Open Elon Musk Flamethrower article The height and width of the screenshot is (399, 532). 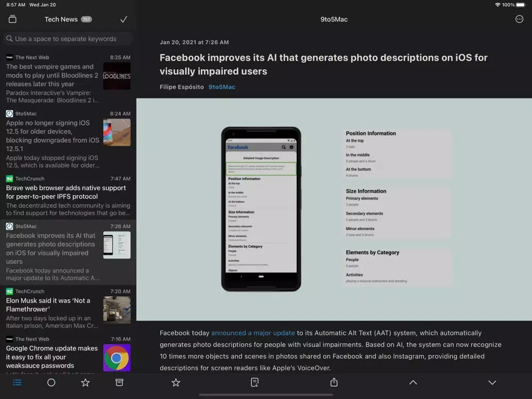coord(68,309)
